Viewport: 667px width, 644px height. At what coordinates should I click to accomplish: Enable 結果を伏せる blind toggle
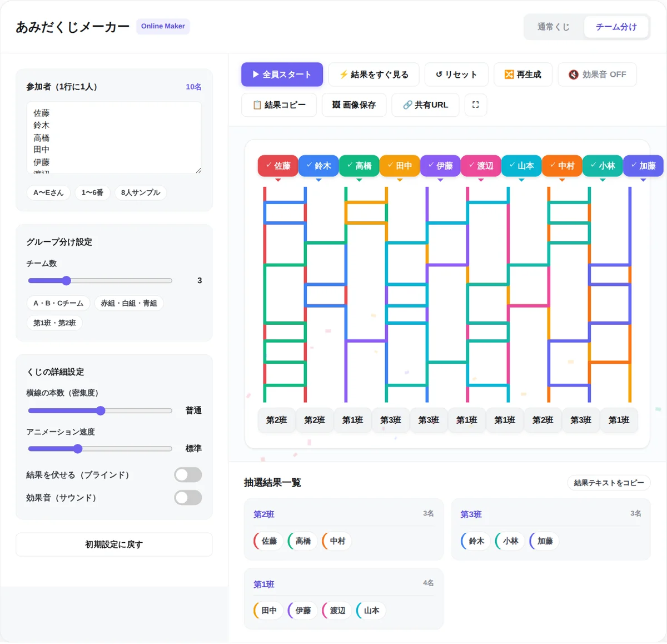(x=188, y=474)
